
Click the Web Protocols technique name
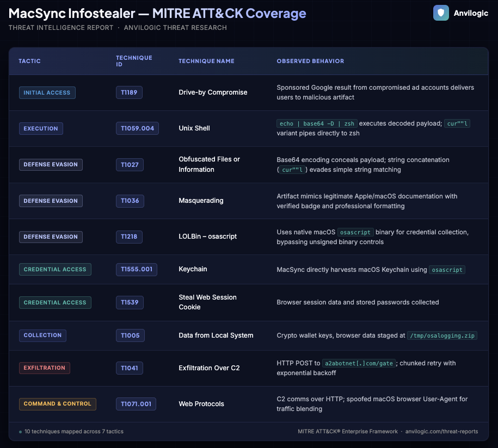(201, 404)
